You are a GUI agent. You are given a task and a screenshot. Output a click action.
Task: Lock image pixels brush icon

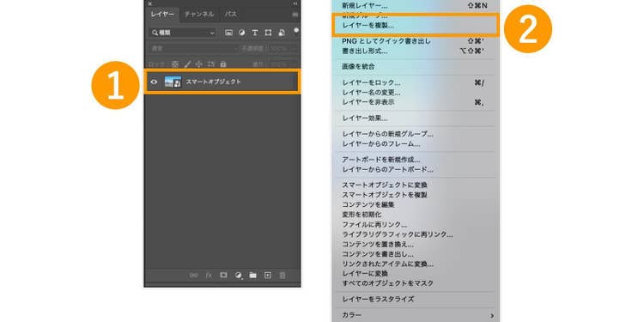pos(187,64)
